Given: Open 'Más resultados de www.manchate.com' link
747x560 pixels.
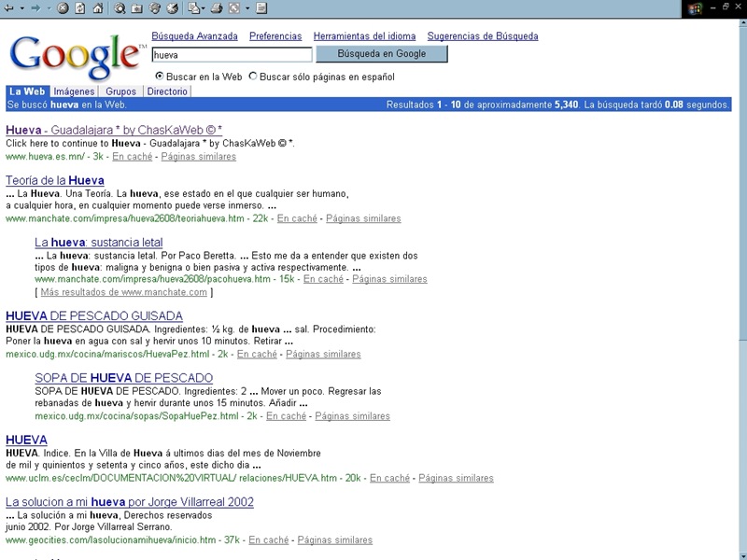Looking at the screenshot, I should [x=124, y=292].
